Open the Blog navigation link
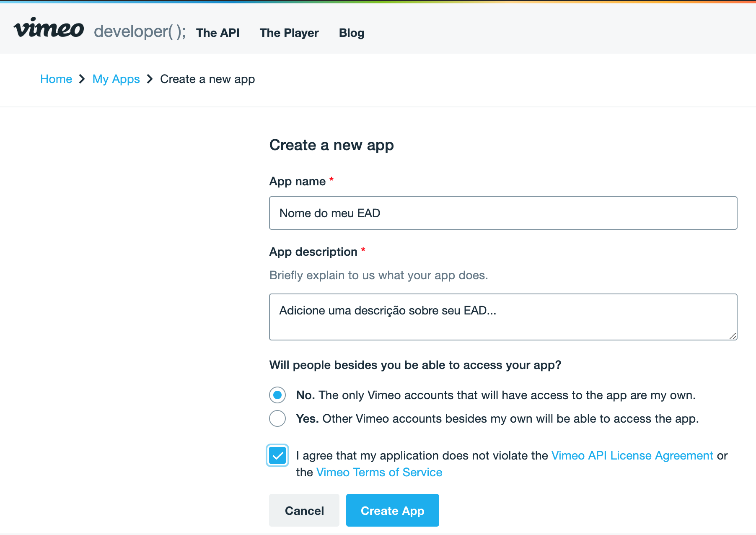756x535 pixels. [x=352, y=33]
